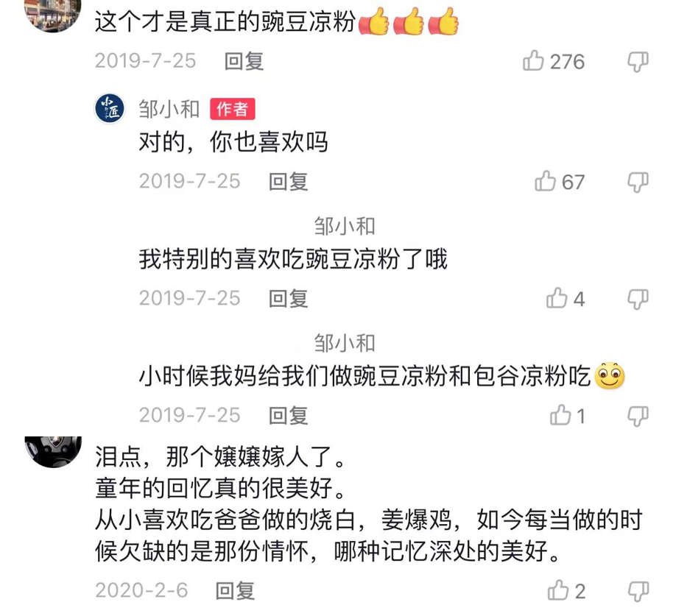
Task: Dislike the reply '我特别的喜欢吃豌豆凉粉了哦'
Action: coord(638,299)
